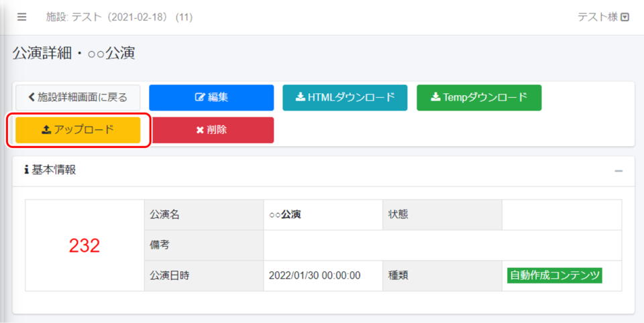644x323 pixels.
Task: Open the テスト様 user dropdown
Action: pyautogui.click(x=603, y=17)
